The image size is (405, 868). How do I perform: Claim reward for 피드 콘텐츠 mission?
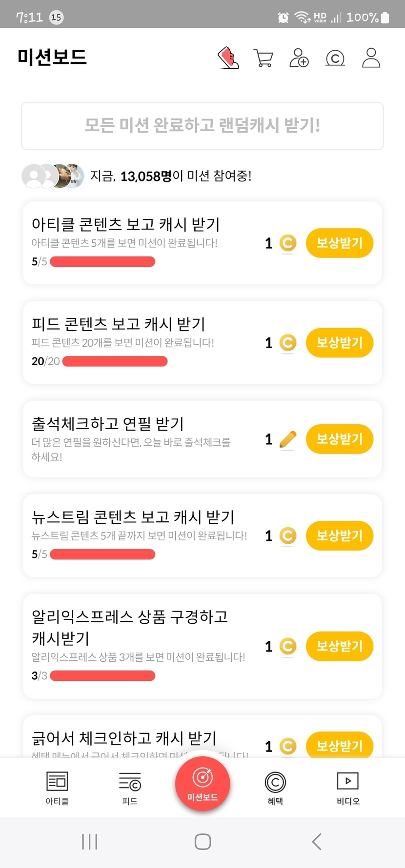339,343
